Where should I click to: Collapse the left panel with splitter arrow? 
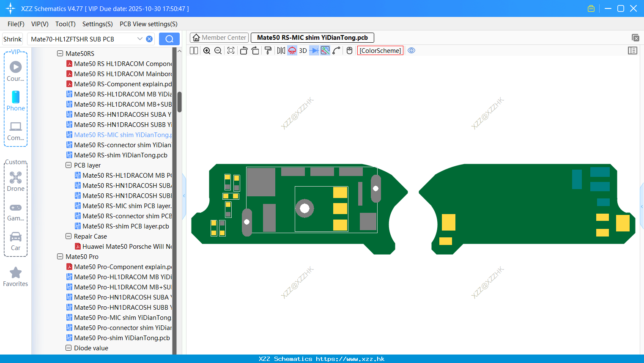(184, 196)
